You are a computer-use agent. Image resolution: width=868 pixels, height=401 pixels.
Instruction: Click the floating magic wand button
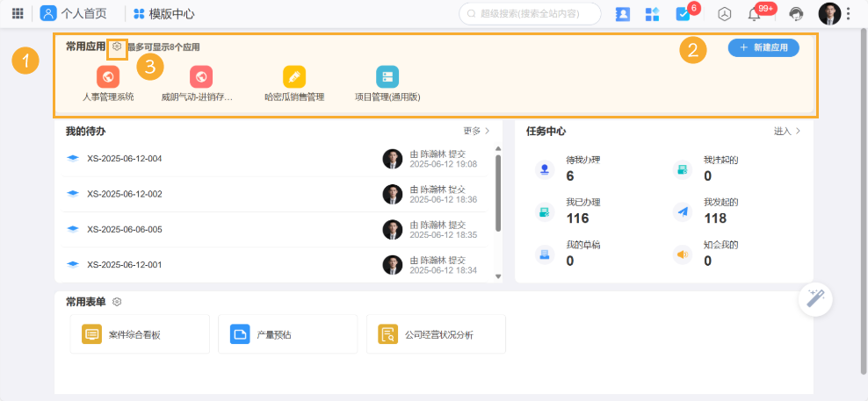pos(815,298)
